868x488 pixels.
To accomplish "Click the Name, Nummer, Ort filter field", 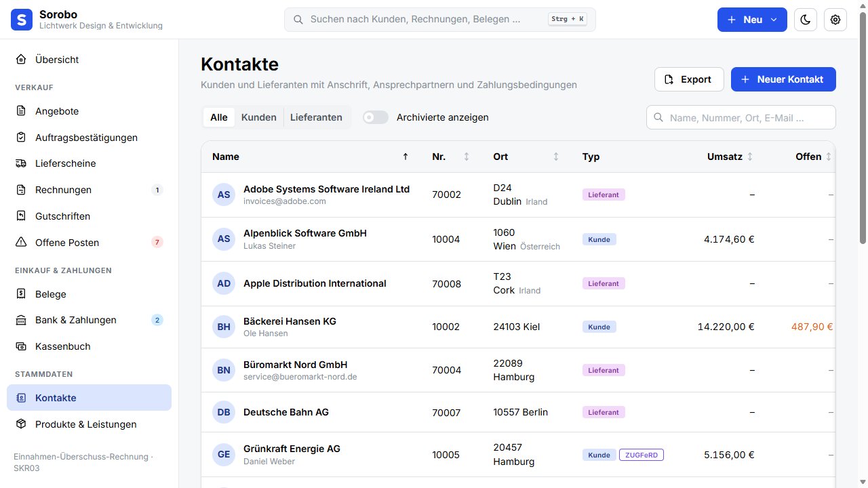I will [x=741, y=117].
